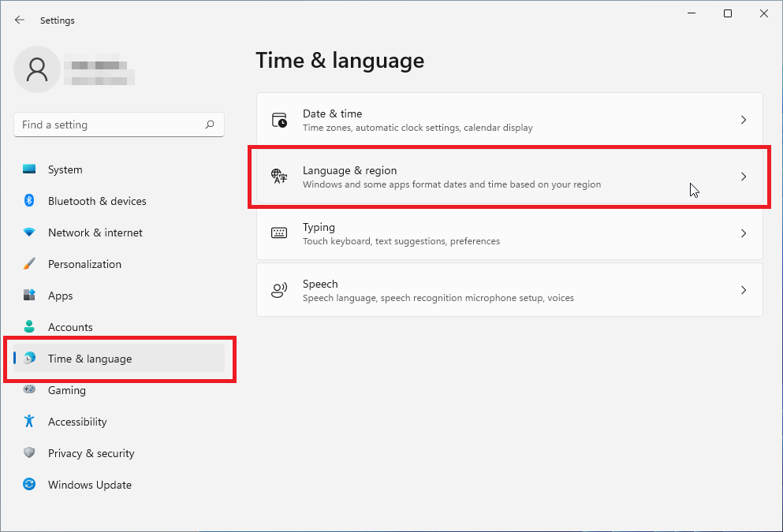This screenshot has height=532, width=783.
Task: Select the Apps category
Action: pyautogui.click(x=119, y=295)
